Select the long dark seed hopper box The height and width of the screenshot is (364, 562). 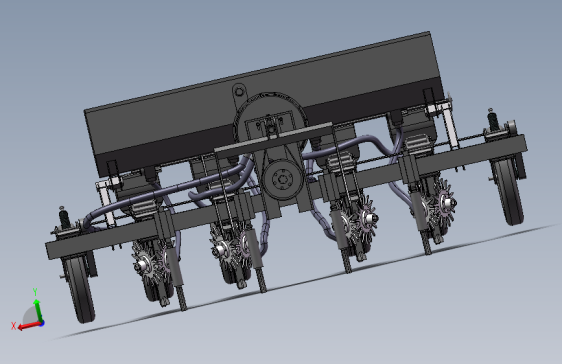(x=265, y=104)
